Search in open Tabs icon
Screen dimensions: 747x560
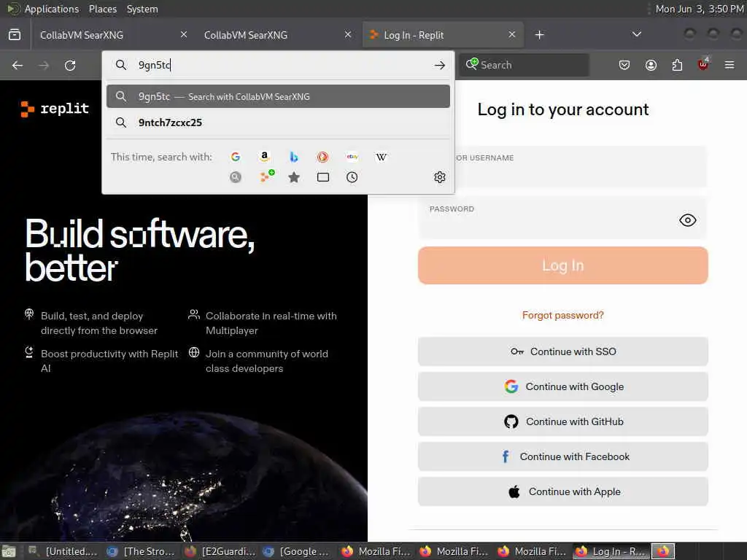(x=323, y=177)
